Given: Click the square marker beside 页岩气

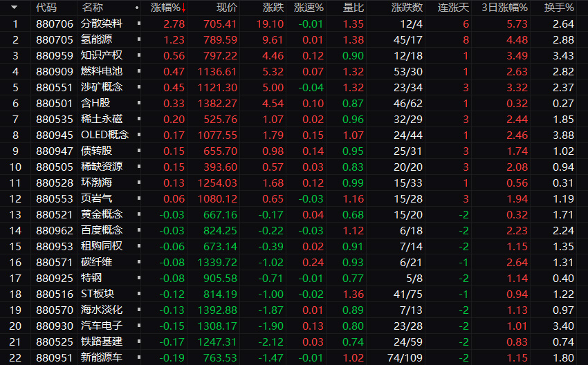Looking at the screenshot, I should click(x=139, y=198).
